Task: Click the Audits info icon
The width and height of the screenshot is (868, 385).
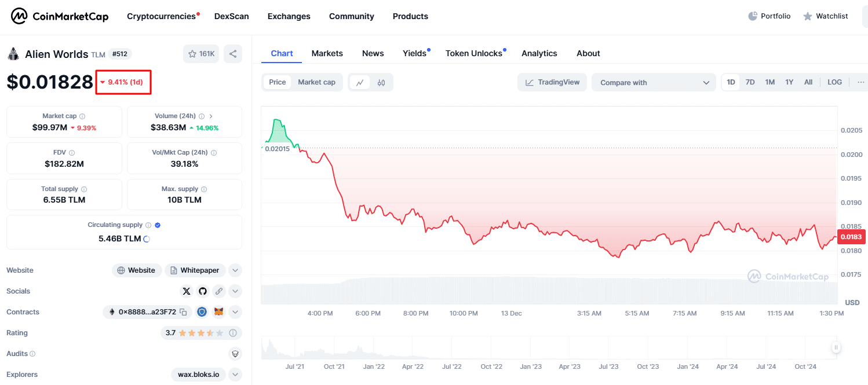Action: [32, 354]
